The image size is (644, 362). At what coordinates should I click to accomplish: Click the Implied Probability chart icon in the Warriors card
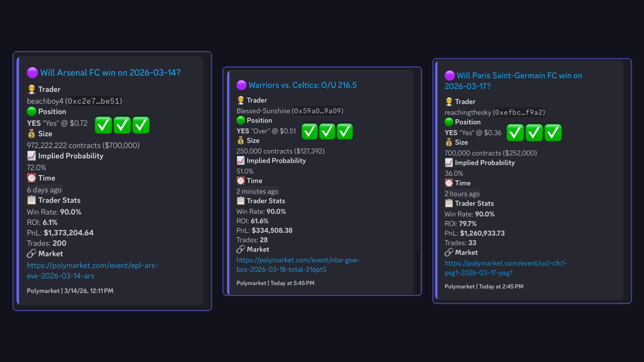[241, 160]
